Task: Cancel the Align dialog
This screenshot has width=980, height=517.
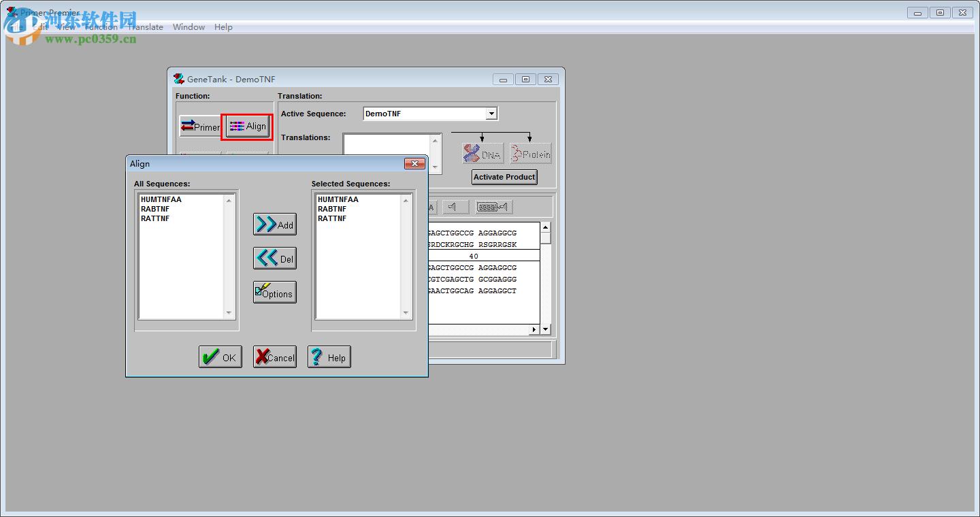Action: tap(275, 357)
